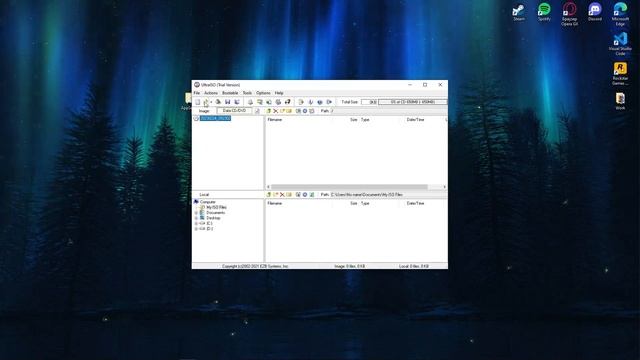
Task: Click the disc capacity usage bar
Action: click(x=413, y=102)
